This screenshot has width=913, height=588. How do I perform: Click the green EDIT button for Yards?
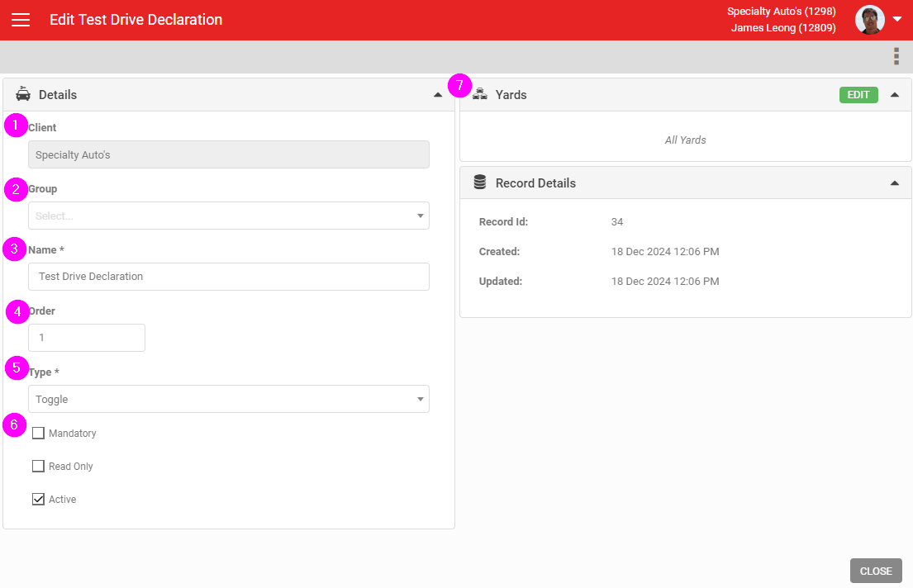[x=858, y=95]
